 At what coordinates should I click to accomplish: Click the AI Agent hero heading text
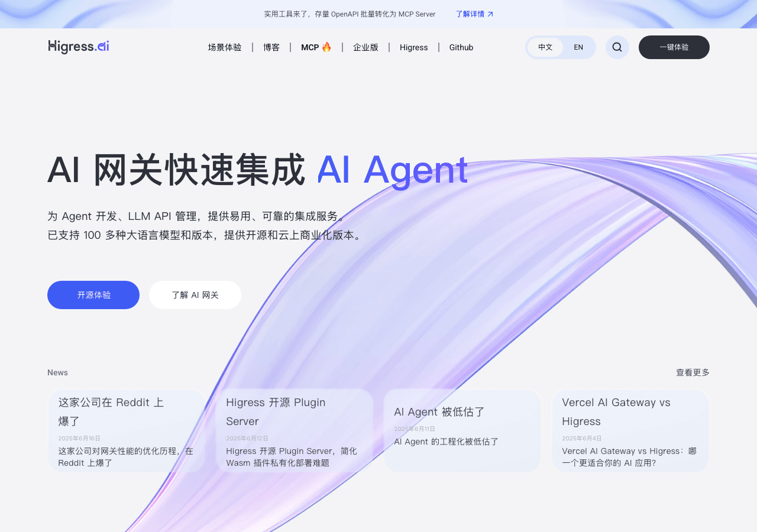[392, 170]
